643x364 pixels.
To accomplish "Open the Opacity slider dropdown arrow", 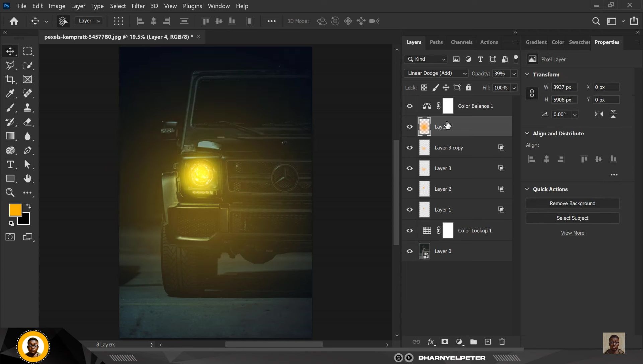I will [514, 74].
